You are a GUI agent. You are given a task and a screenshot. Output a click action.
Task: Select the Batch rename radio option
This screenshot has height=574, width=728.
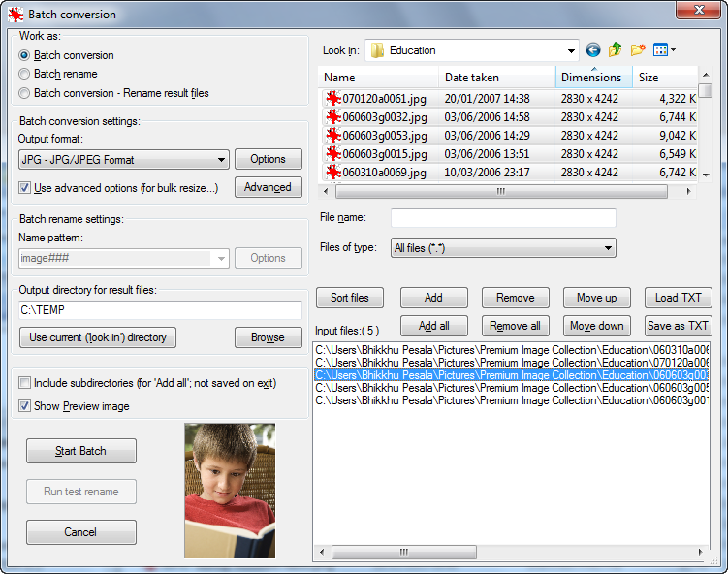coord(25,74)
